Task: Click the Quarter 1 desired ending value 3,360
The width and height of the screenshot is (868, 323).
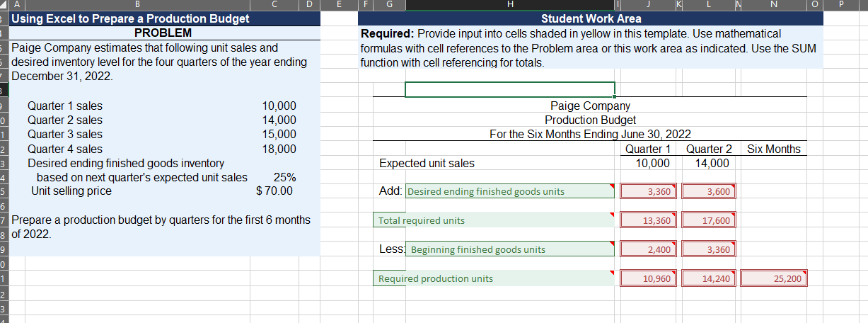Action: click(x=649, y=191)
